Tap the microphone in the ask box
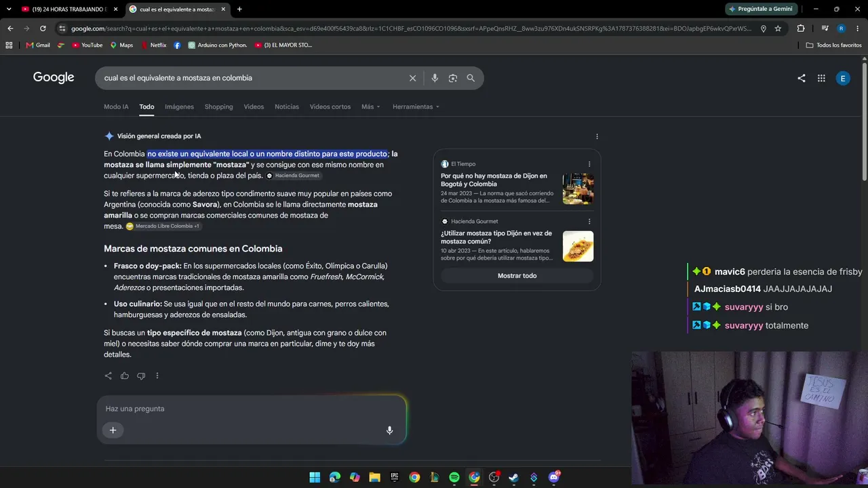 coord(389,430)
